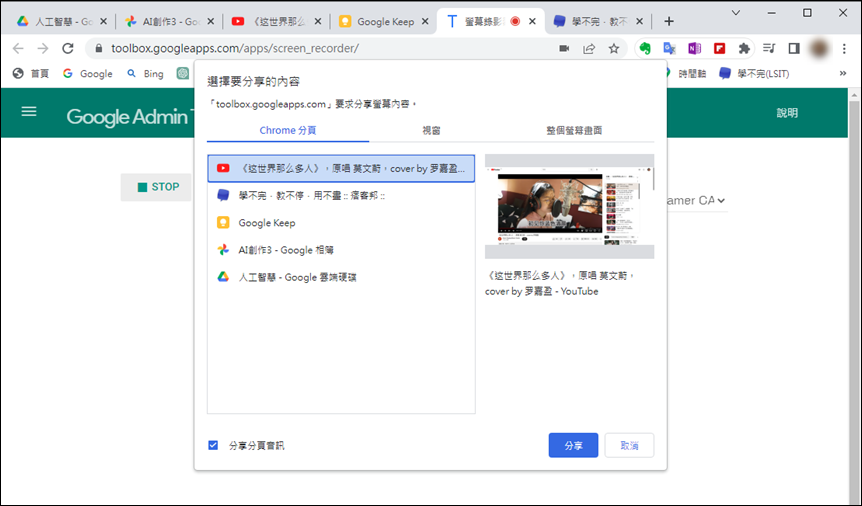Switch to the 視窗 tab
This screenshot has width=862, height=506.
tap(431, 130)
